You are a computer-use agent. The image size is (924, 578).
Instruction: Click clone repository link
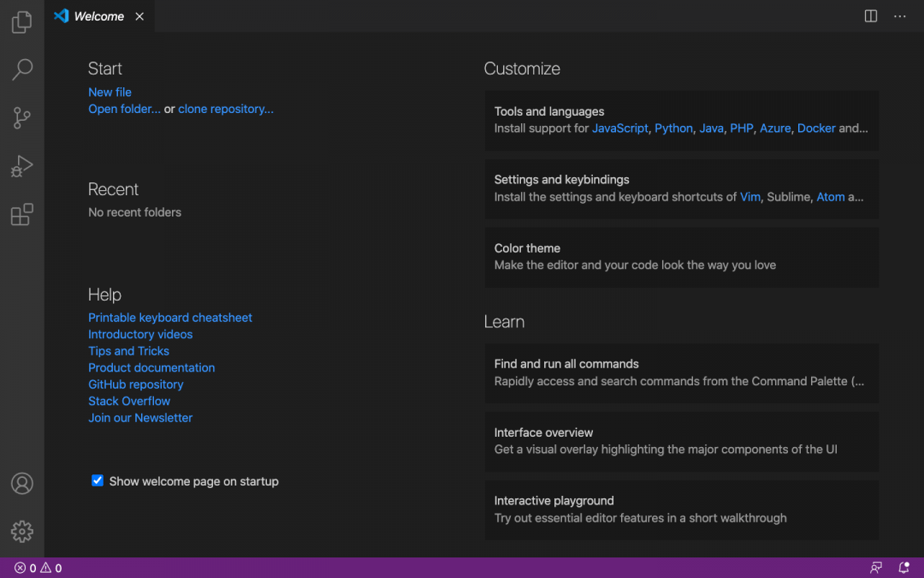coord(225,109)
